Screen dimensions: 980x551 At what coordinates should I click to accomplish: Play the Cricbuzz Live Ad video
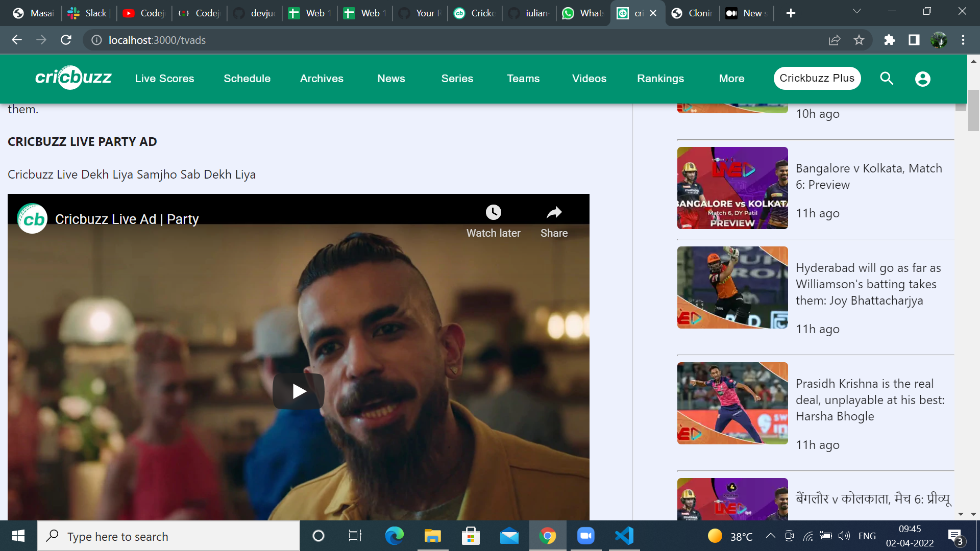point(299,391)
